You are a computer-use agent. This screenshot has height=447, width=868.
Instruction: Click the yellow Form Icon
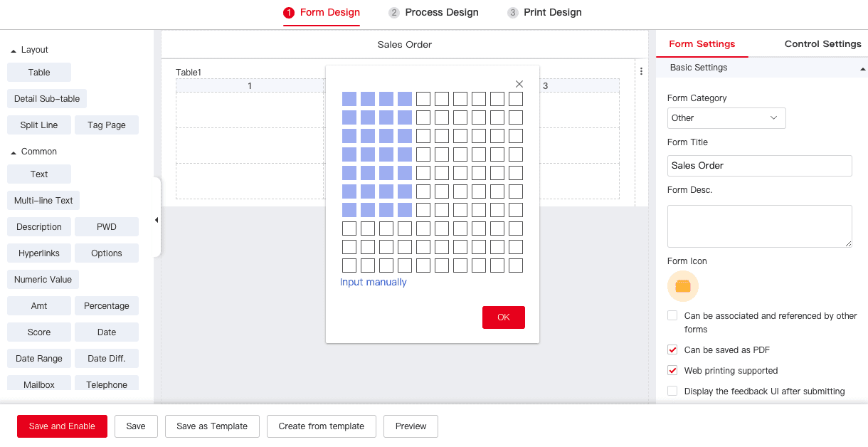(683, 286)
